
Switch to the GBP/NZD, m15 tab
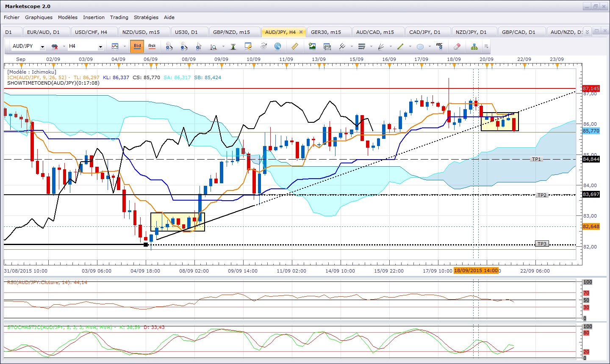point(231,32)
